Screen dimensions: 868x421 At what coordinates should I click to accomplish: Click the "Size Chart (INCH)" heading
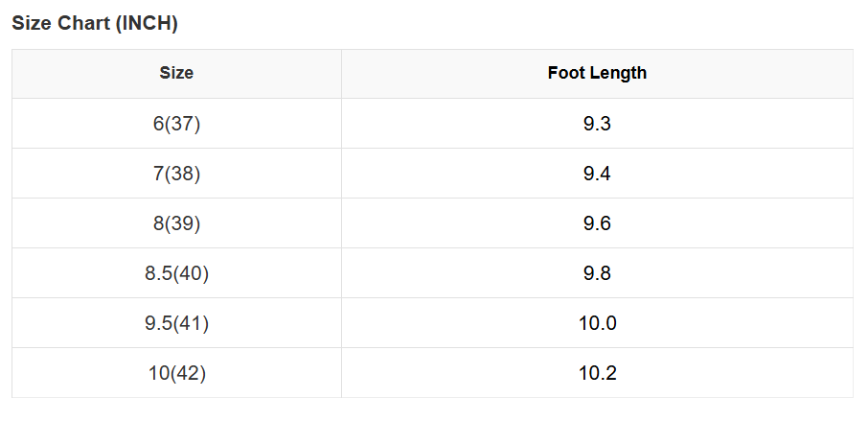point(95,24)
